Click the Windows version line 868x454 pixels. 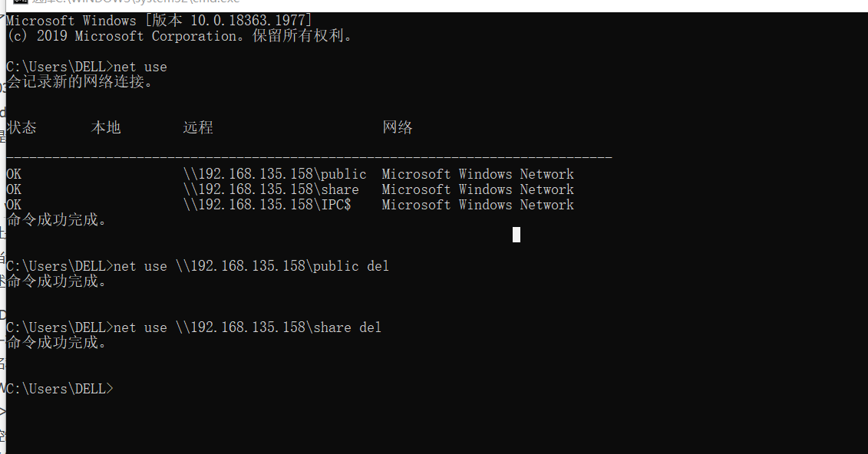coord(159,21)
